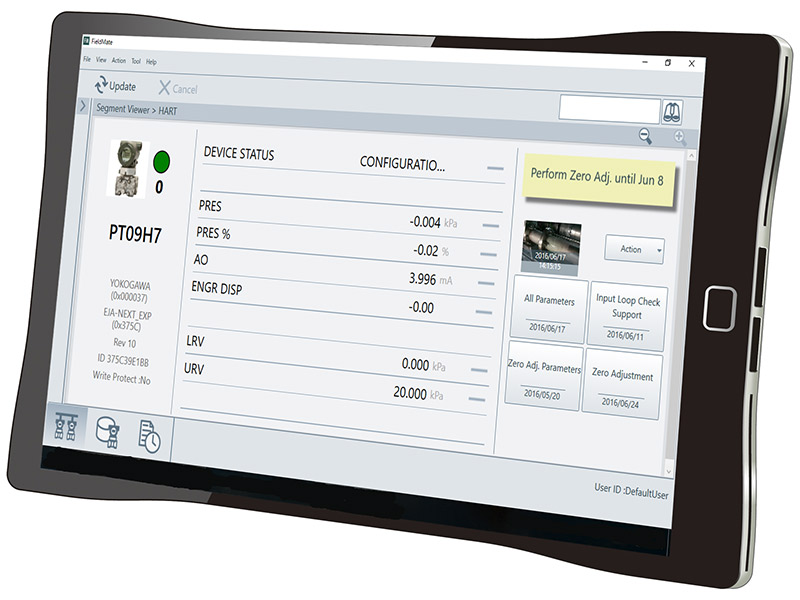
Task: Open the Action dropdown
Action: [633, 250]
